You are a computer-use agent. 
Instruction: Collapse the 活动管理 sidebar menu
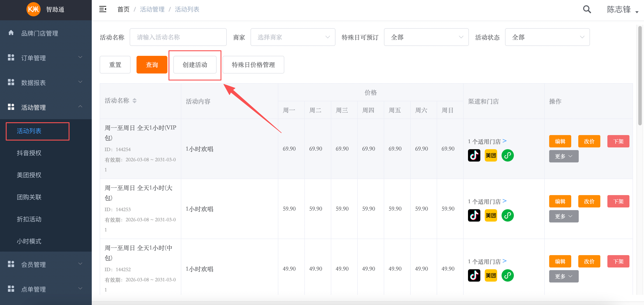click(46, 107)
